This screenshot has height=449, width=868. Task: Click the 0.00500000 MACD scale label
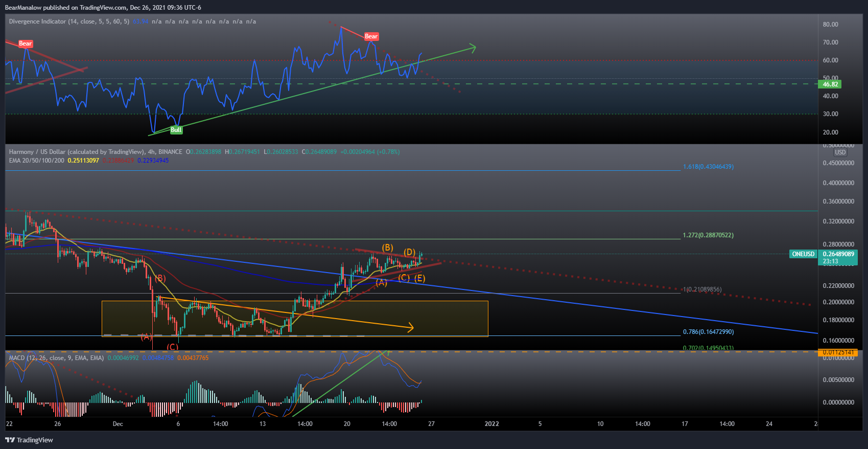pyautogui.click(x=838, y=380)
